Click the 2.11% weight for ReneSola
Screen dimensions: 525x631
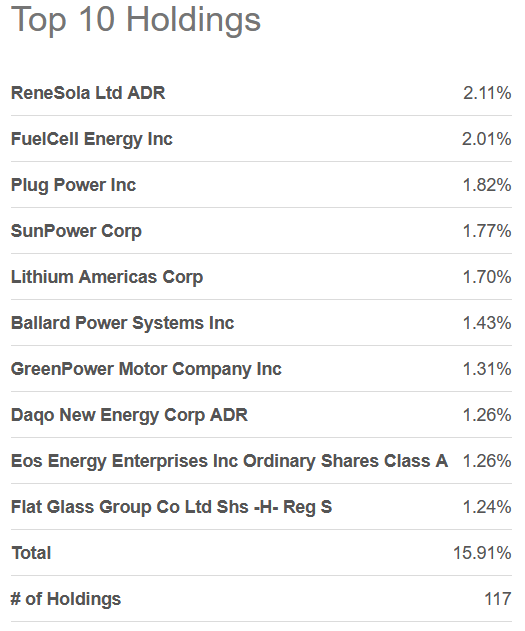[487, 93]
